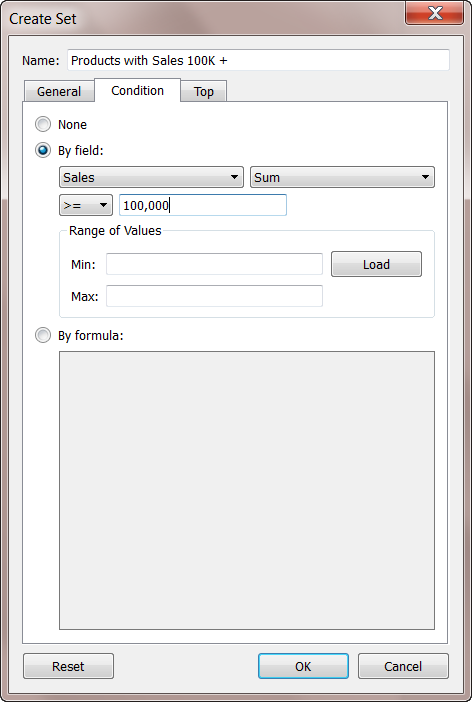Click the Reset button

(x=68, y=666)
